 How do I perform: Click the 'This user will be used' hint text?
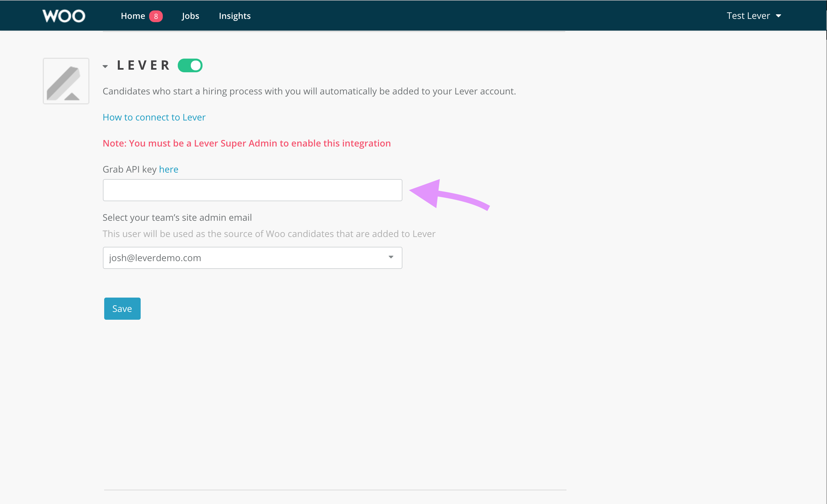click(269, 233)
